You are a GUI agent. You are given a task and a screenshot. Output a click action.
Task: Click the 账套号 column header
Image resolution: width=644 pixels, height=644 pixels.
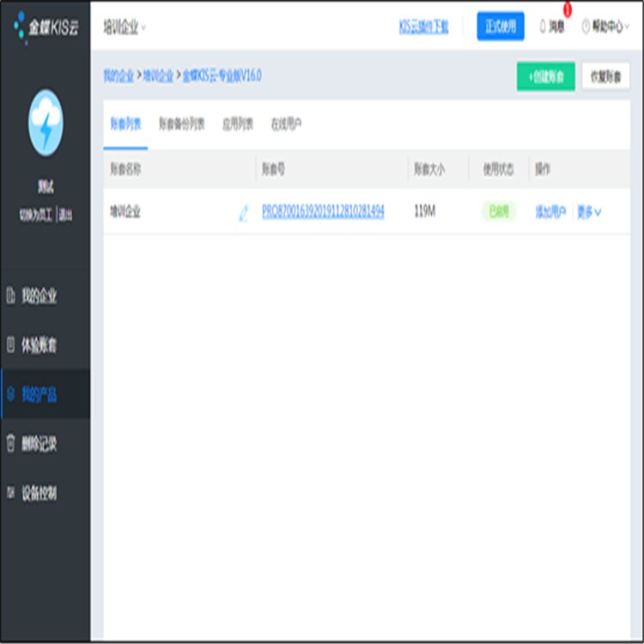(273, 169)
